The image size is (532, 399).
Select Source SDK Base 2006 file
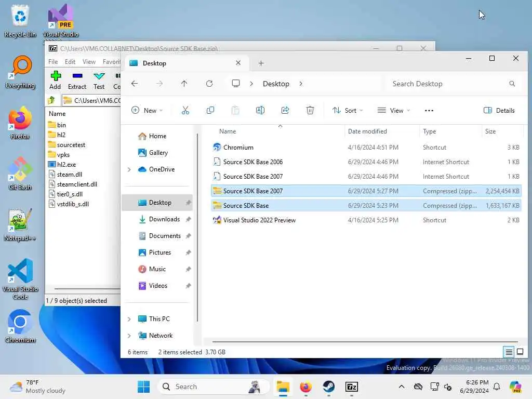(x=366, y=162)
